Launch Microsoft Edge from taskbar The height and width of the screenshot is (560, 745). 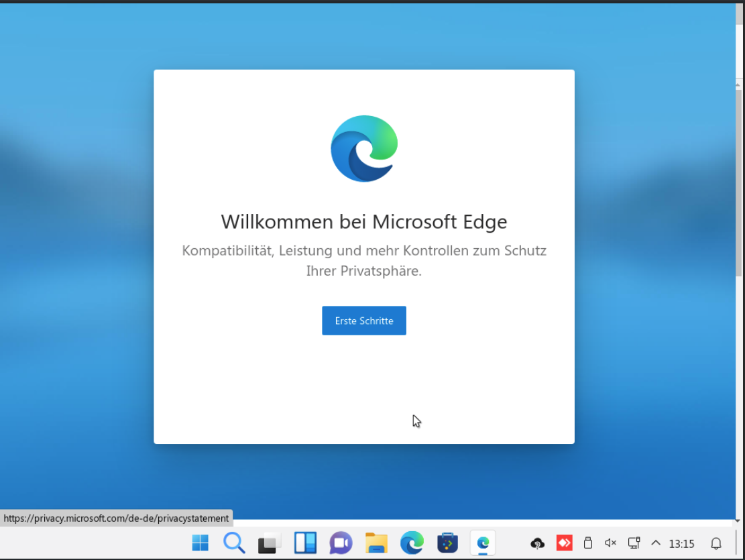412,543
